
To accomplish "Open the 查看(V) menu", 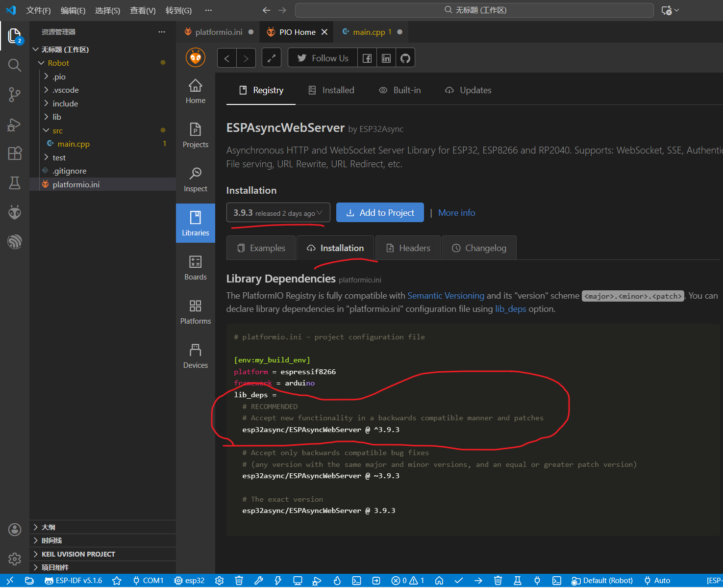I will coord(143,10).
